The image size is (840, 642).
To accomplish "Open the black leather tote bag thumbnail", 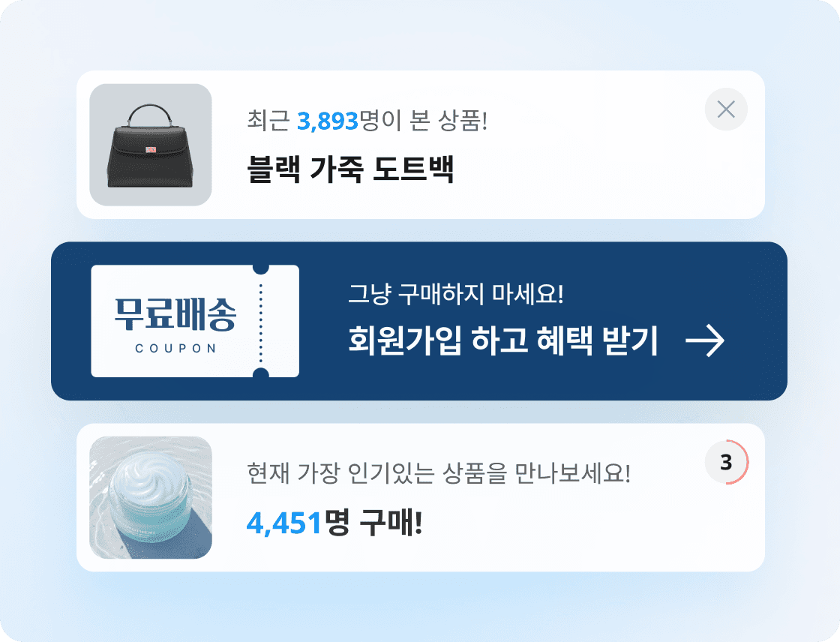I will click(x=151, y=145).
